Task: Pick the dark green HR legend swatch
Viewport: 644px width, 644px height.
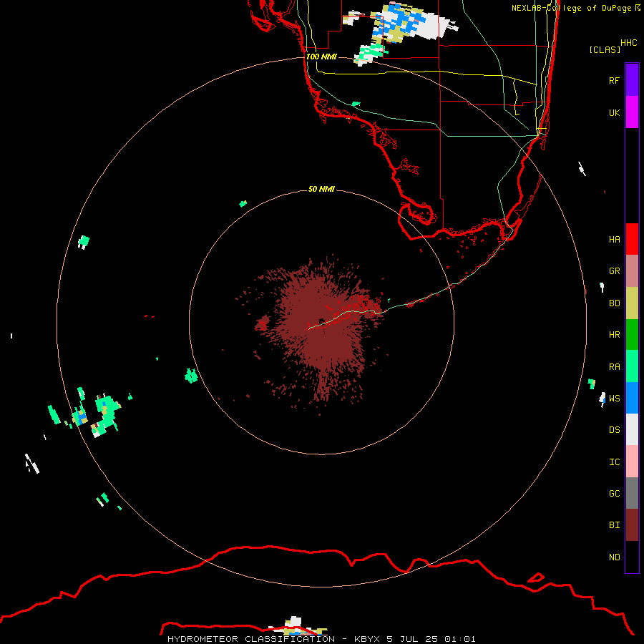Action: (632, 335)
